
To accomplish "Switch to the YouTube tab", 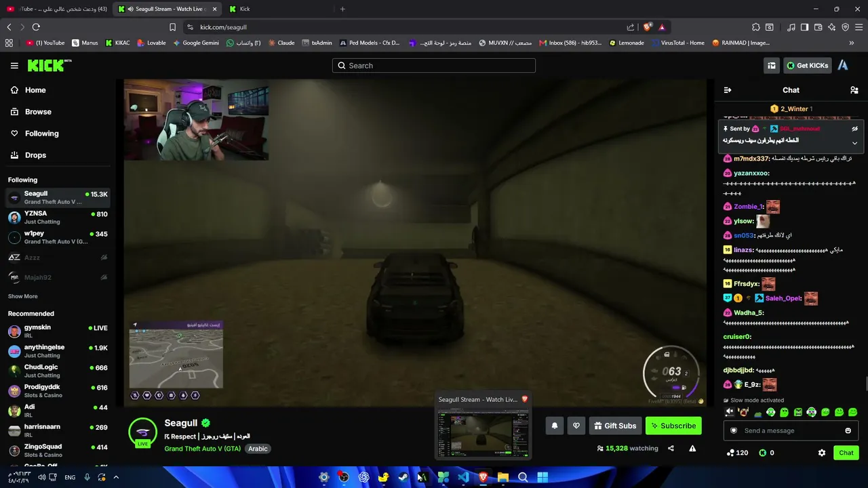I will [x=56, y=9].
